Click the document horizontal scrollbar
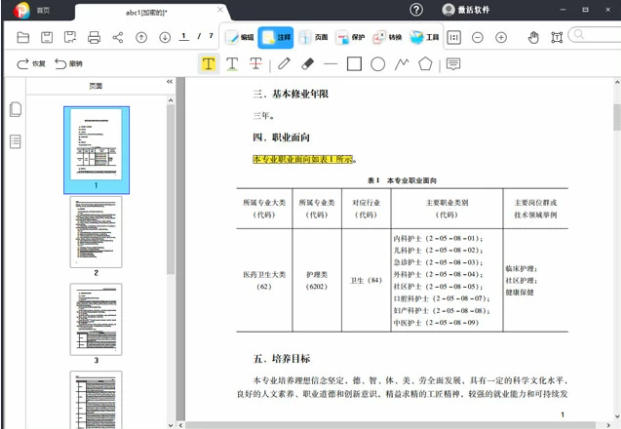The height and width of the screenshot is (429, 621). (x=391, y=425)
